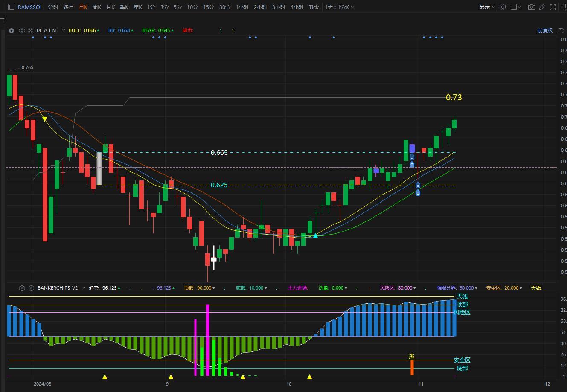This screenshot has height=392, width=567.
Task: Click the BEAR 0.645 indicator value
Action: [x=158, y=30]
